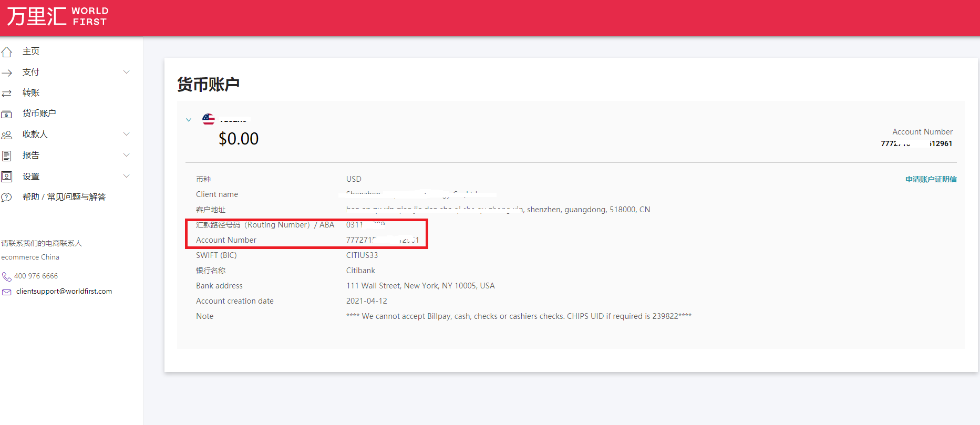Image resolution: width=980 pixels, height=425 pixels.
Task: Click the settings profile icon
Action: point(7,177)
